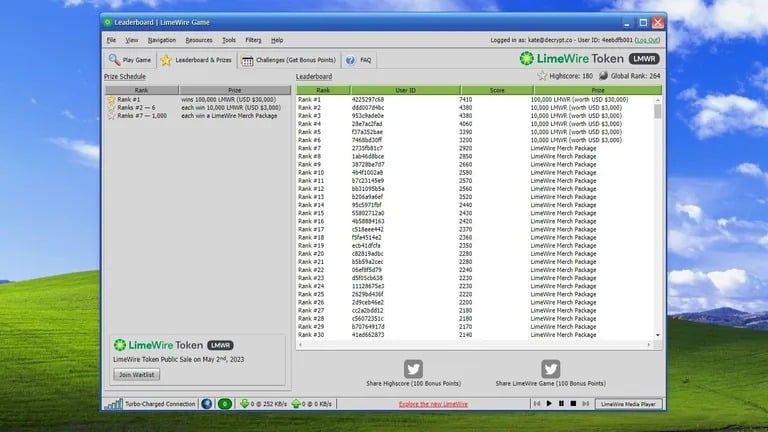The width and height of the screenshot is (768, 432).
Task: Click the green download arrow icon
Action: pyautogui.click(x=244, y=404)
